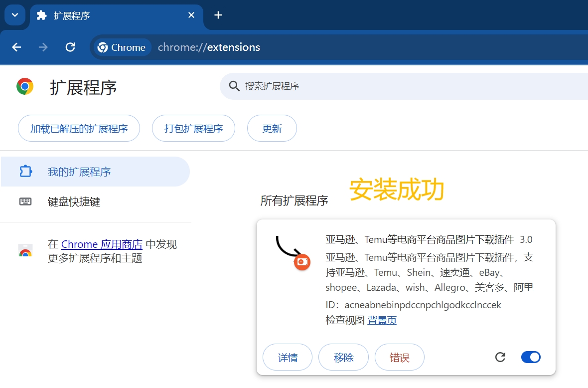Screen dimensions: 588x388
Task: Click 移除 to remove the extension
Action: click(343, 357)
